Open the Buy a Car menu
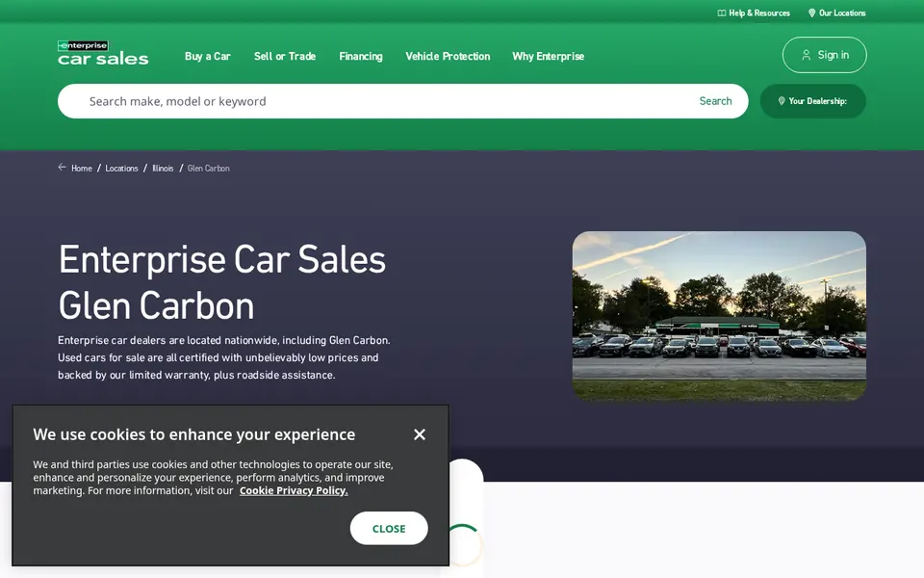This screenshot has height=578, width=924. tap(208, 56)
